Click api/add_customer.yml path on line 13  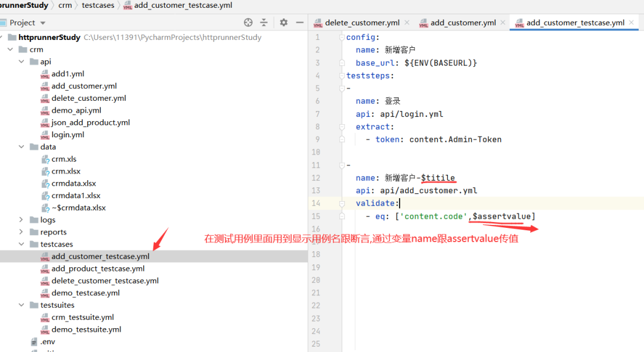429,190
